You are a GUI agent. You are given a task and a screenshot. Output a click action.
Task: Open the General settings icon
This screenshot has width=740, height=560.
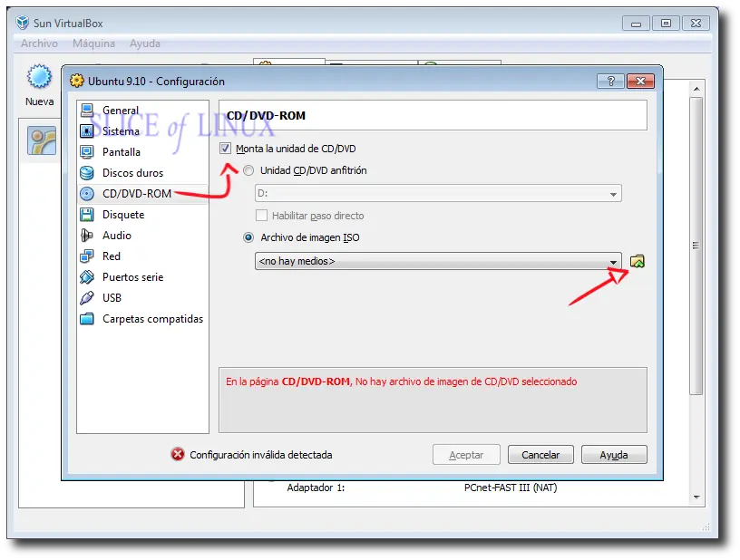point(87,111)
